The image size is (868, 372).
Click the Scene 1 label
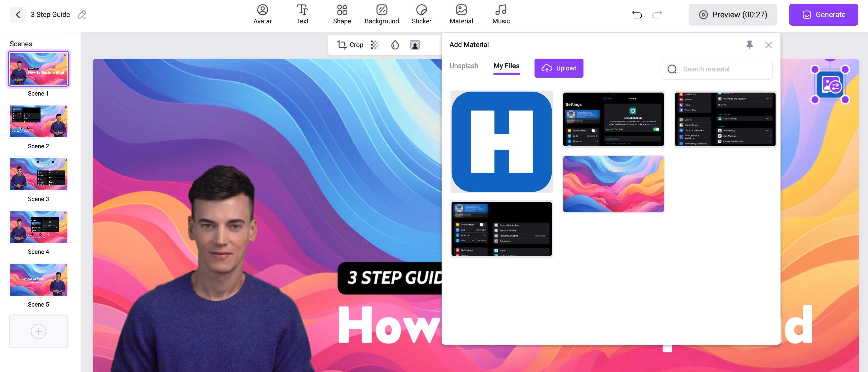tap(39, 93)
